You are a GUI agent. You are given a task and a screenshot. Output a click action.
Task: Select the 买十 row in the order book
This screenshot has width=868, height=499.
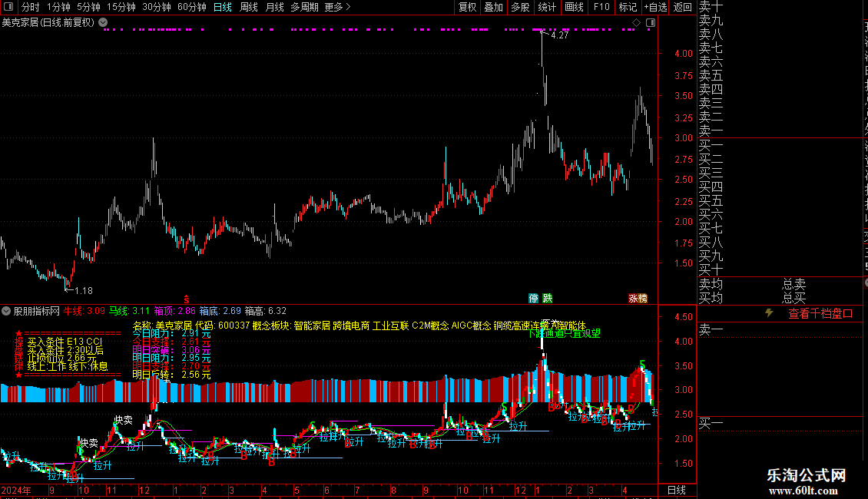pyautogui.click(x=711, y=270)
